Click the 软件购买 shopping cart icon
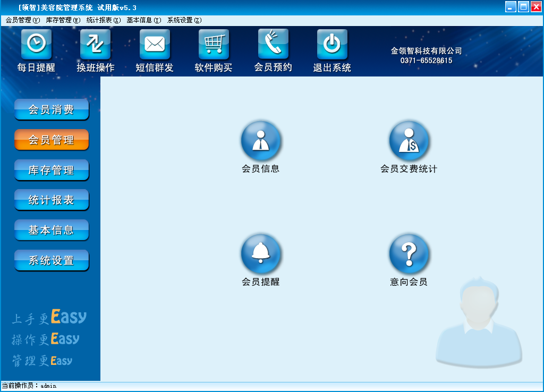The height and width of the screenshot is (392, 544). pos(214,44)
